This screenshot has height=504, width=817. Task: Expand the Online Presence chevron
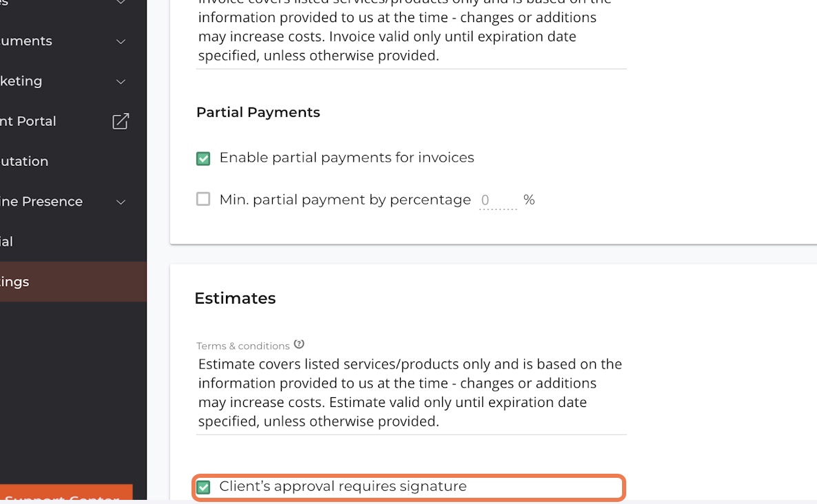pos(121,202)
